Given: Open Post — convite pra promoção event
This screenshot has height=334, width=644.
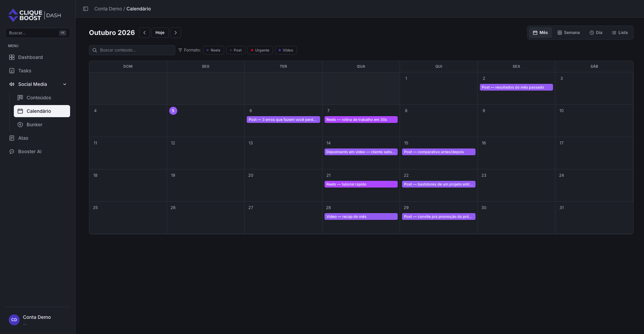Looking at the screenshot, I should (x=439, y=216).
